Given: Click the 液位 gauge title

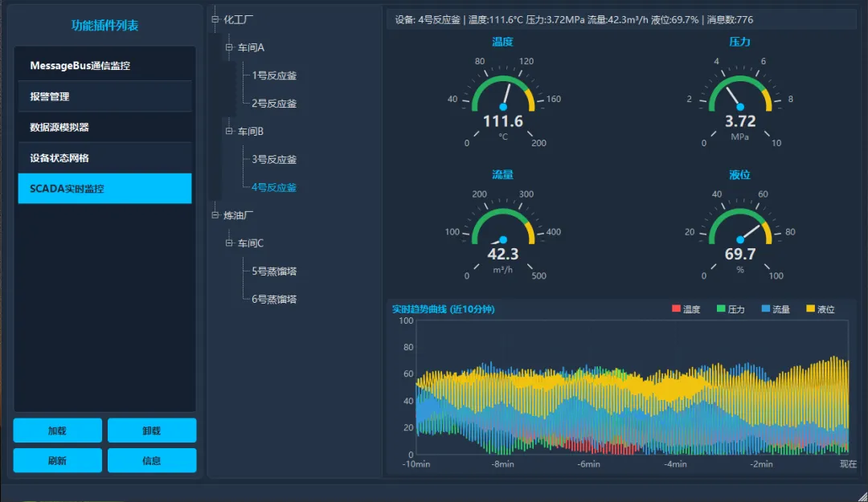Looking at the screenshot, I should point(739,174).
